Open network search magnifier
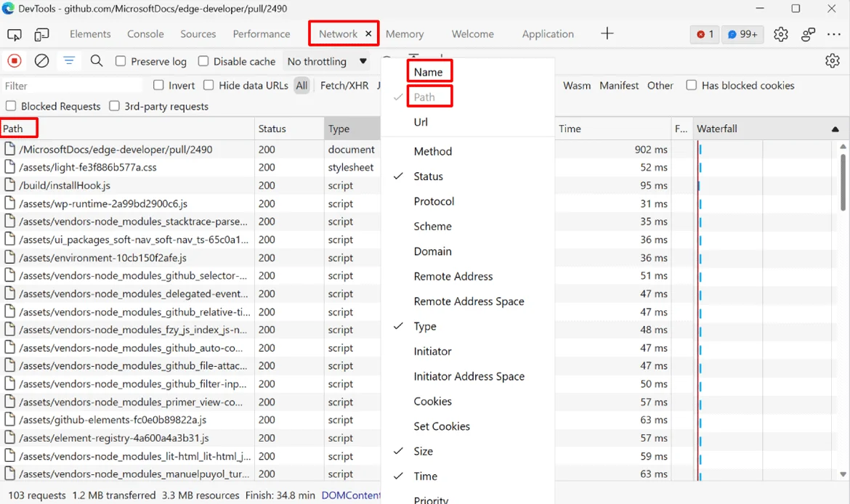The image size is (850, 504). tap(97, 61)
